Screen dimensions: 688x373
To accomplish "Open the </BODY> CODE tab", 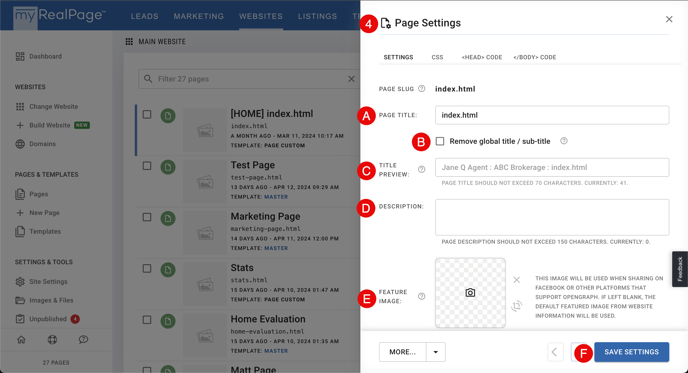I will click(x=535, y=57).
